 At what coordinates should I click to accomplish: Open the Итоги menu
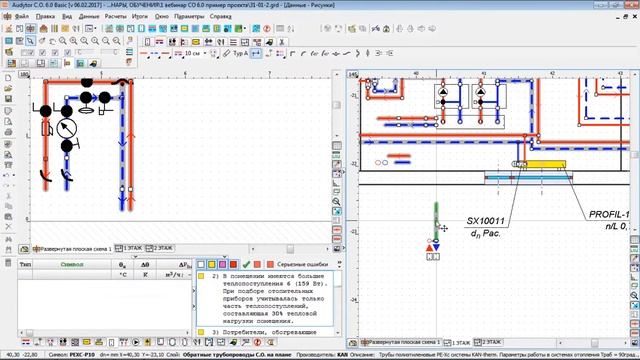(x=140, y=16)
